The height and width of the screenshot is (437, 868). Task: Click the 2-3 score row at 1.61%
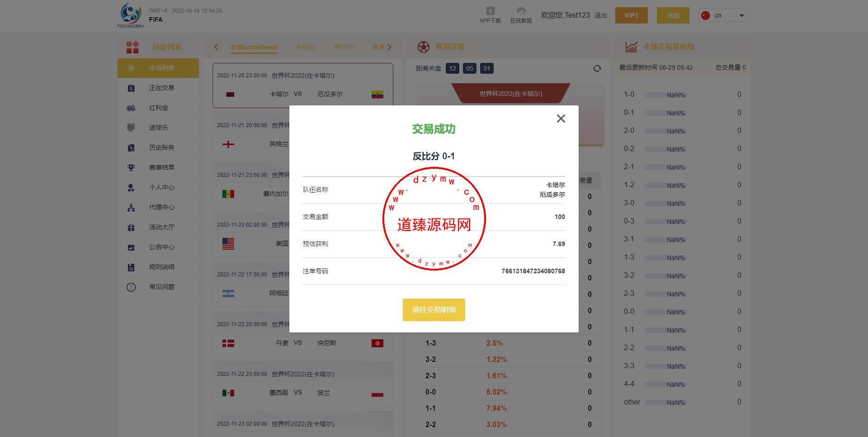pyautogui.click(x=508, y=375)
